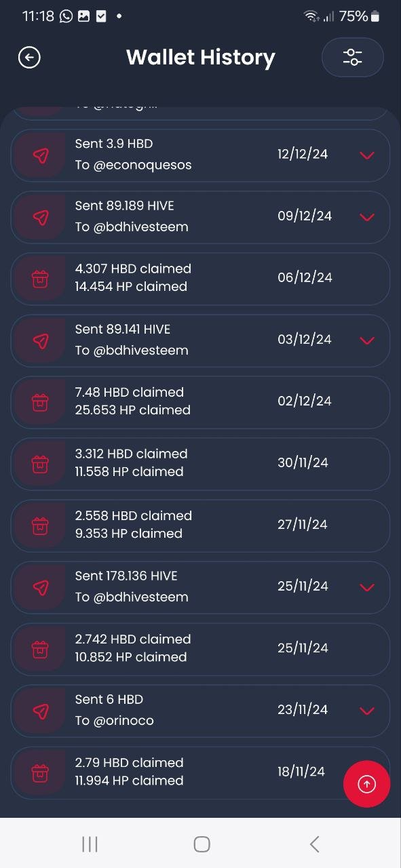Tap Android home navigation button
The width and height of the screenshot is (401, 868).
[202, 844]
